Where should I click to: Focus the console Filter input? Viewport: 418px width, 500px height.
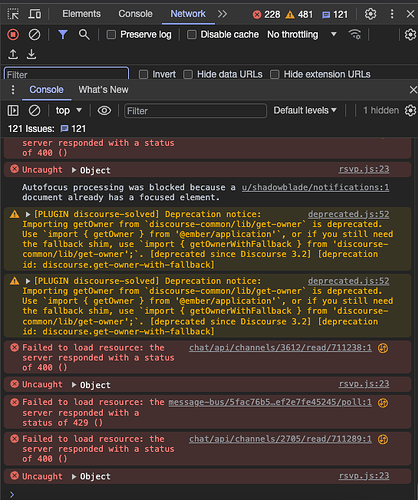[x=195, y=111]
